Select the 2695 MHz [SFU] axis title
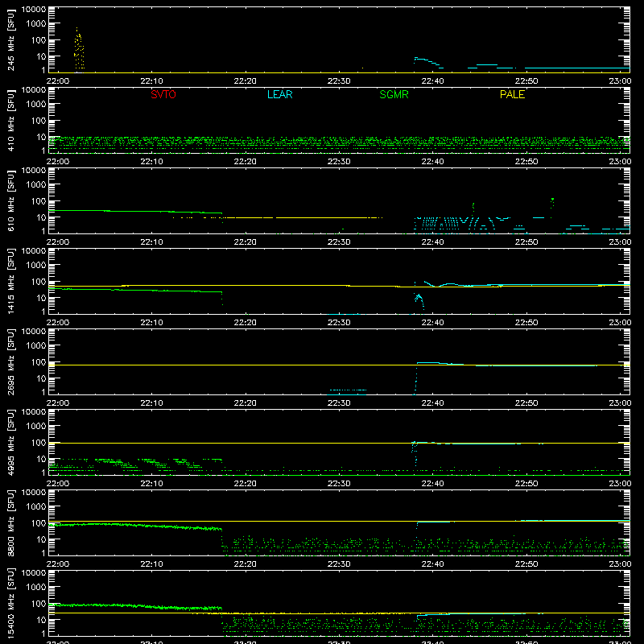Screen dimensions: 644x644 pos(11,361)
